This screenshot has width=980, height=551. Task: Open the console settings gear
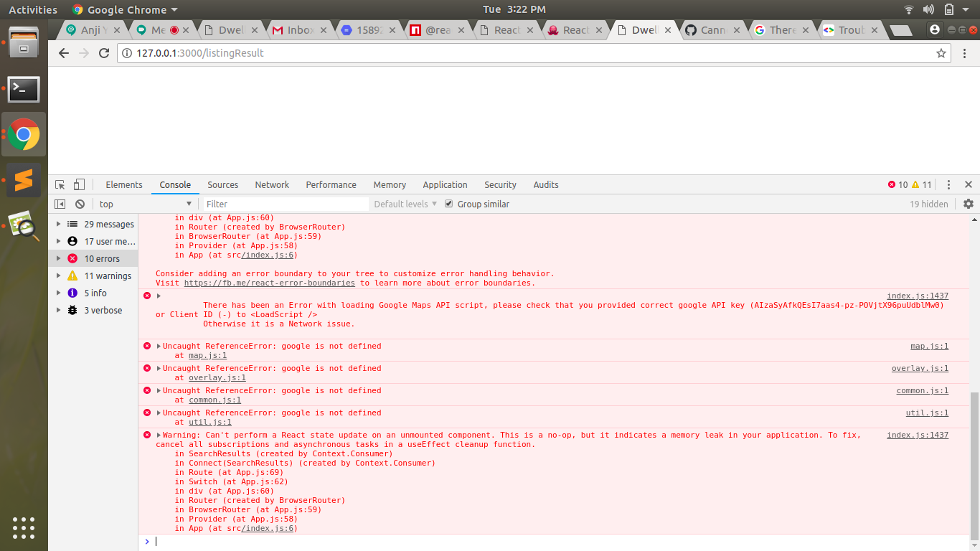(968, 204)
